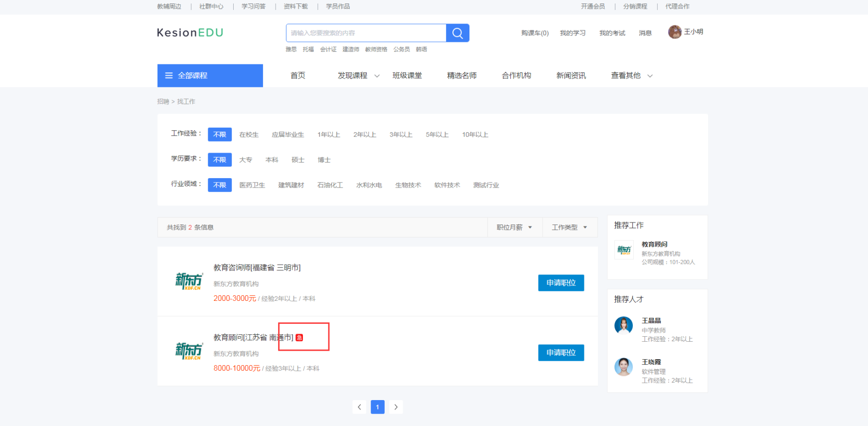Open 王晶晶's profile photo

point(623,325)
